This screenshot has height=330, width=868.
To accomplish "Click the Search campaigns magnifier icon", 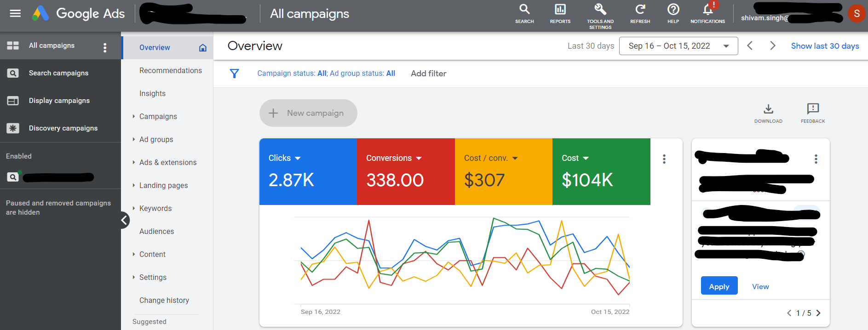I will coord(13,73).
